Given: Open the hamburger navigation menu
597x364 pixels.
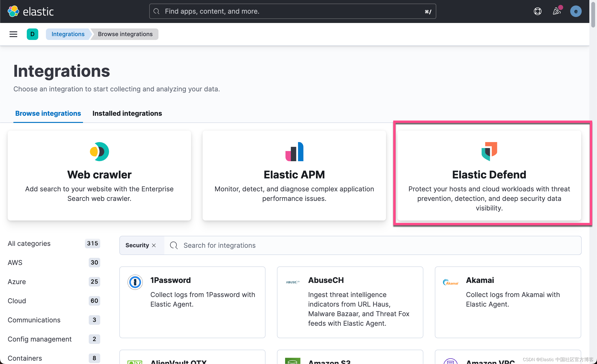Looking at the screenshot, I should coord(13,34).
